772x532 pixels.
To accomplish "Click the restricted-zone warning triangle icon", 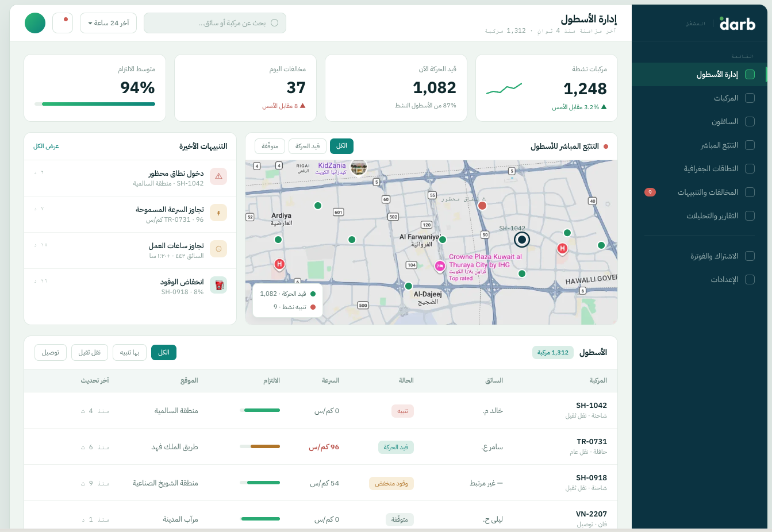I will 218,176.
